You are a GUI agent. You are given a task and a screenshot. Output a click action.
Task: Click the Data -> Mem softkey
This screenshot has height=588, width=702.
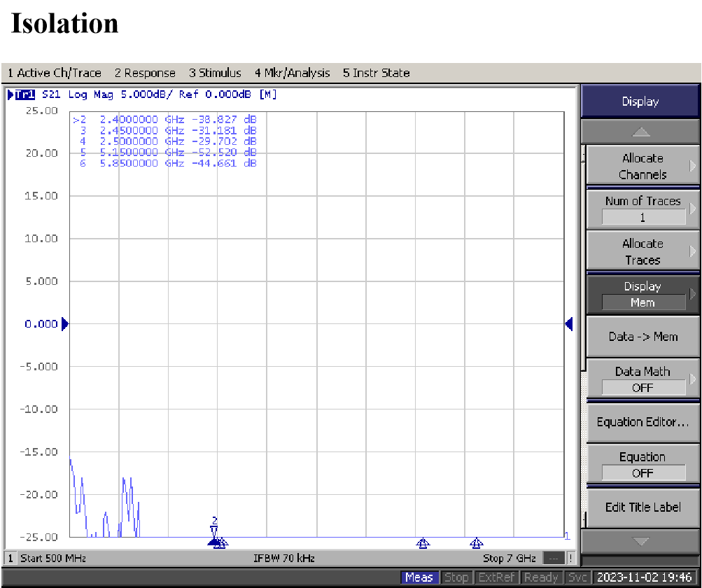point(643,337)
